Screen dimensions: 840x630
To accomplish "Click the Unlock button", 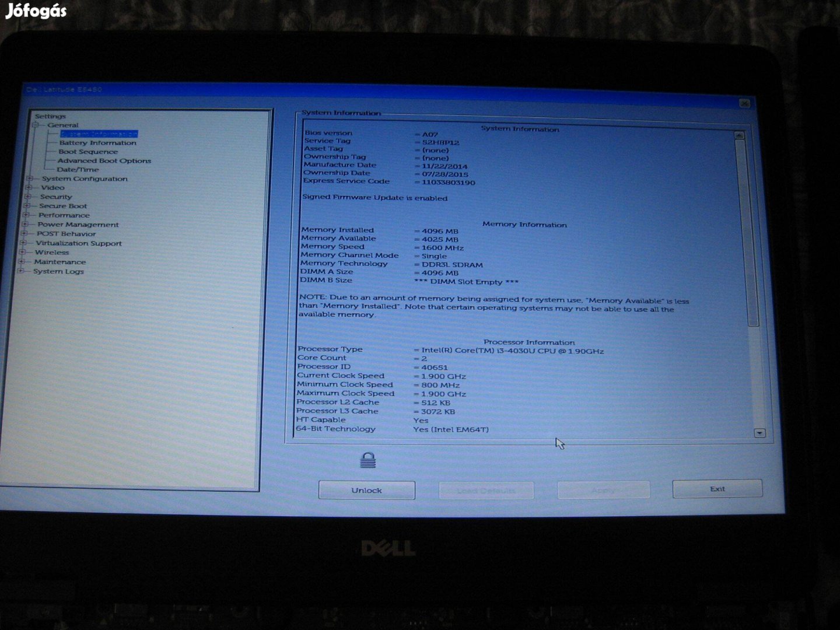I will coord(367,490).
